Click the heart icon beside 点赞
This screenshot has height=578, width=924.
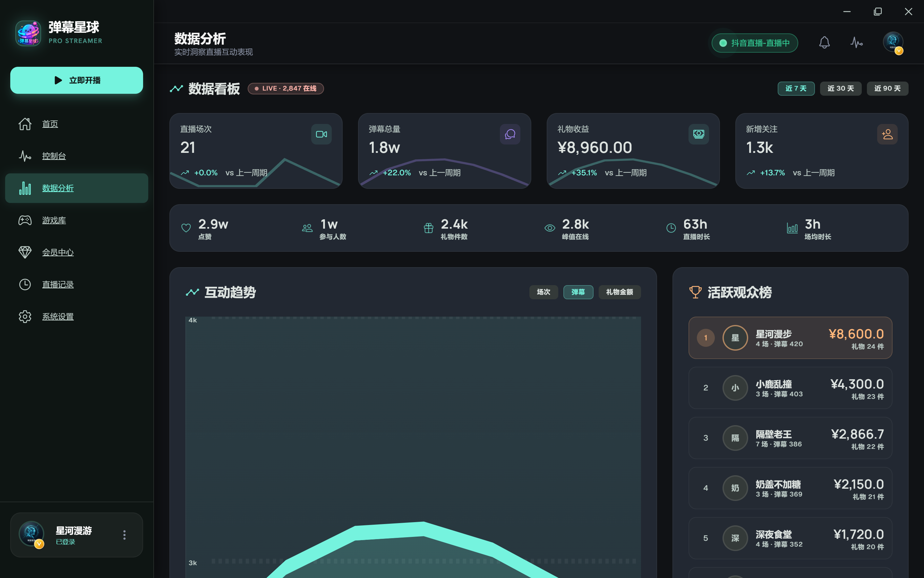(x=186, y=228)
